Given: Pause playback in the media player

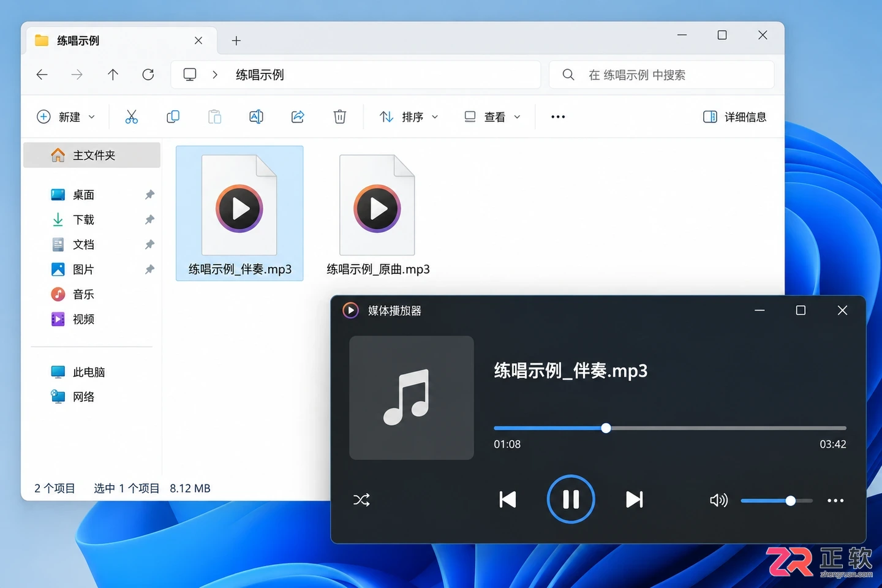Looking at the screenshot, I should pyautogui.click(x=571, y=499).
